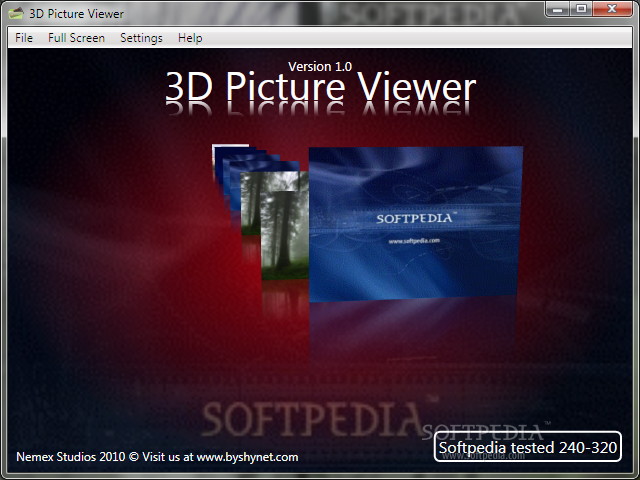Click the Nemex Studios 2010 copyright text
Viewport: 640px width, 480px height.
pos(78,457)
